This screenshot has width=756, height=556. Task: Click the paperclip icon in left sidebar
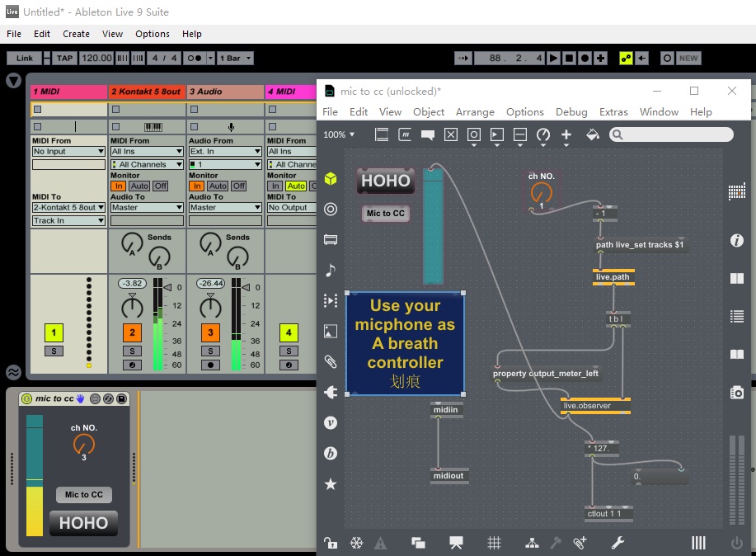point(331,361)
